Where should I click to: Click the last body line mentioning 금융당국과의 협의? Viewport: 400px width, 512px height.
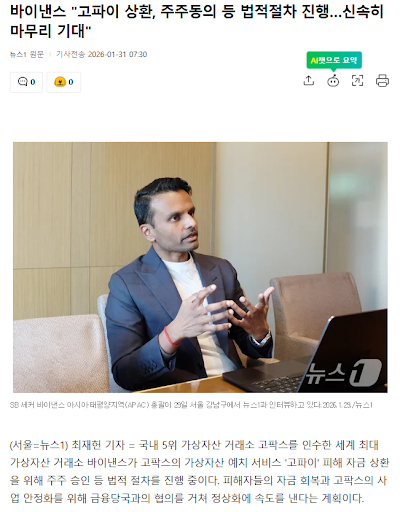click(187, 498)
